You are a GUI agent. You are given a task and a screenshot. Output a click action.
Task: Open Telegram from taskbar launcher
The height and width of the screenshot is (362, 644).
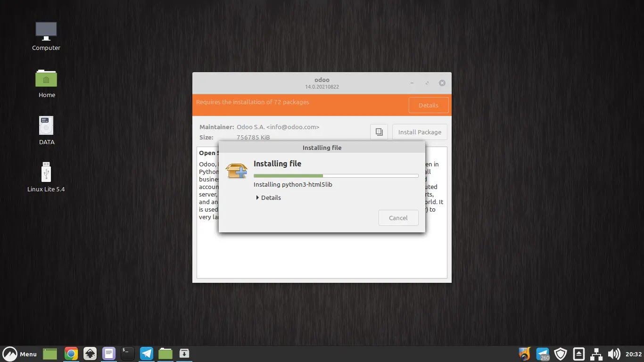point(147,354)
